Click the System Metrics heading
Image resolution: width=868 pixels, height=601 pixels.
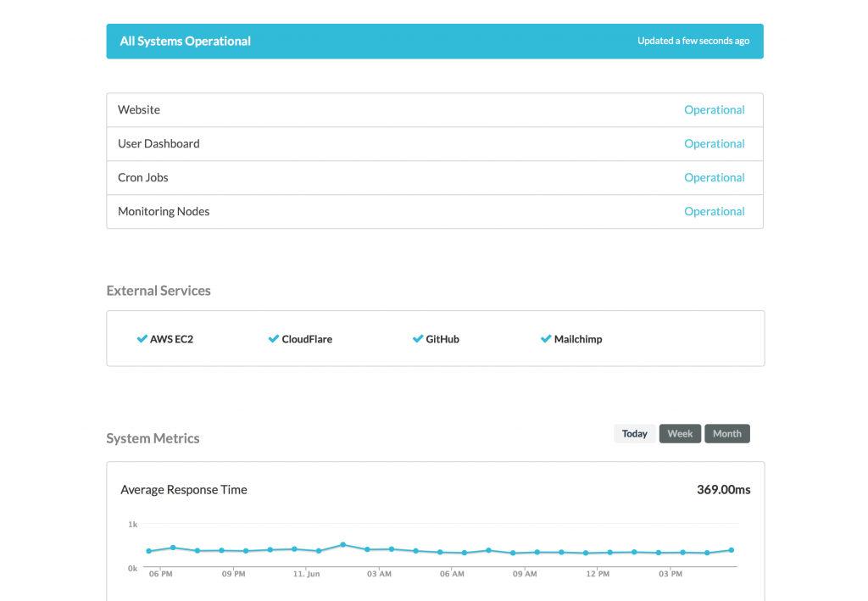tap(153, 438)
